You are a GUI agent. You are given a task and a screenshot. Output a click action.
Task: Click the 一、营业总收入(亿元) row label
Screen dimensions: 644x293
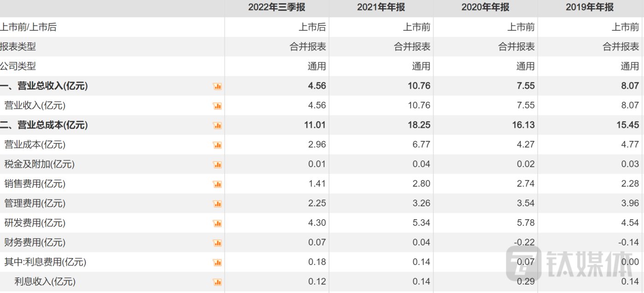click(x=44, y=86)
